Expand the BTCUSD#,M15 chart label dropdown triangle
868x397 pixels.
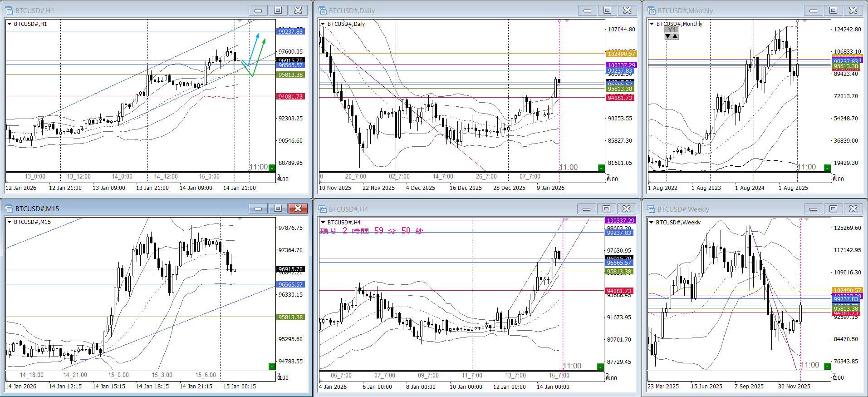tap(9, 222)
